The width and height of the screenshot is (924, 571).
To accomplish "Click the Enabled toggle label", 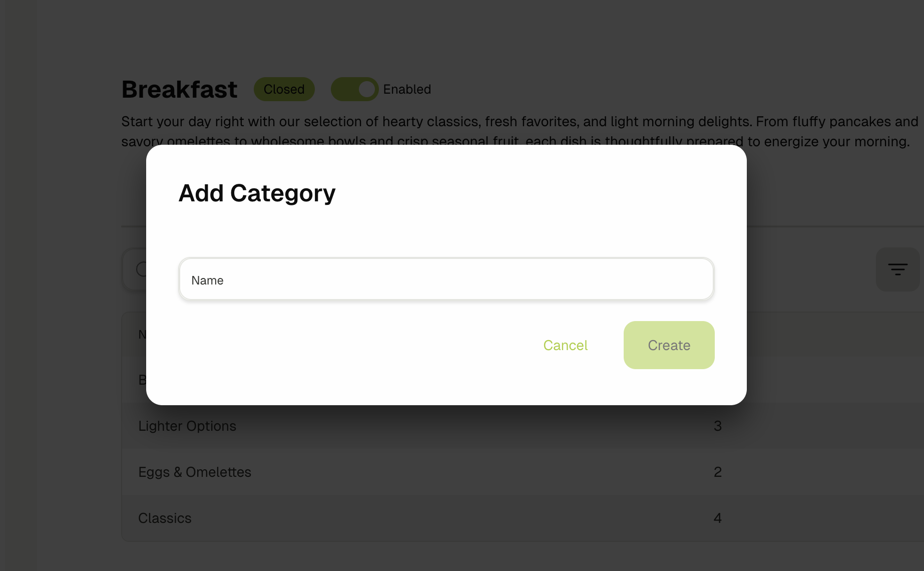I will point(406,89).
